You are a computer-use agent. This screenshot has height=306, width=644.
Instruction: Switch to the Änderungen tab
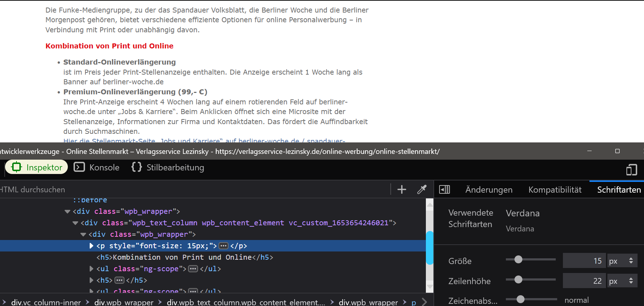tap(489, 190)
